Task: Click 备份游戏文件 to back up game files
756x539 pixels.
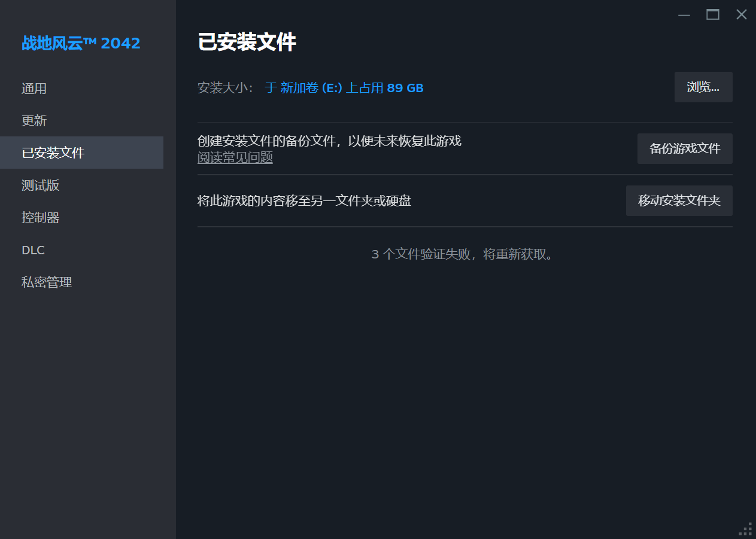Action: [x=684, y=148]
